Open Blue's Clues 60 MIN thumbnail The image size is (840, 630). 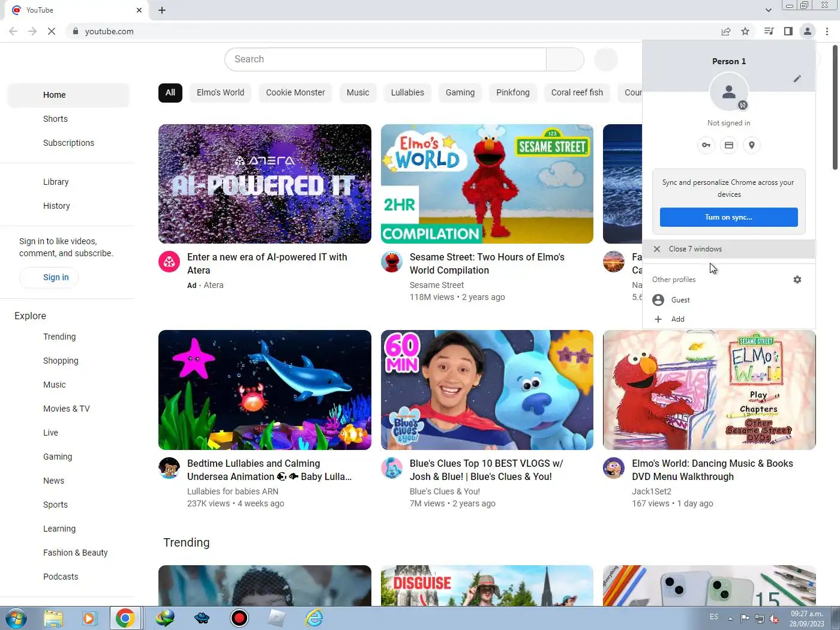487,390
